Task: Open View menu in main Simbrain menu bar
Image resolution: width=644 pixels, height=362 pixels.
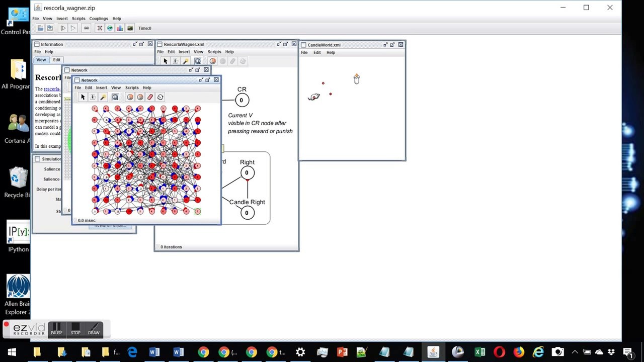Action: point(47,19)
